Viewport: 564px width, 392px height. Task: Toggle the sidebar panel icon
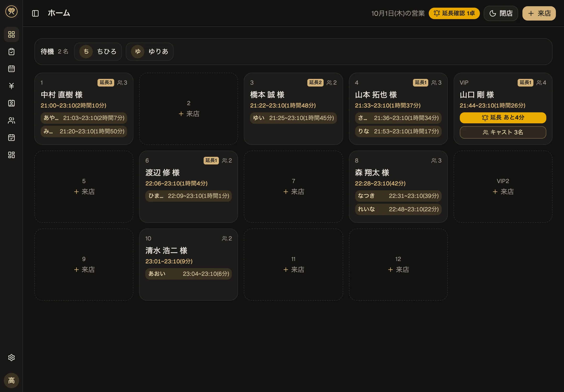tap(35, 13)
